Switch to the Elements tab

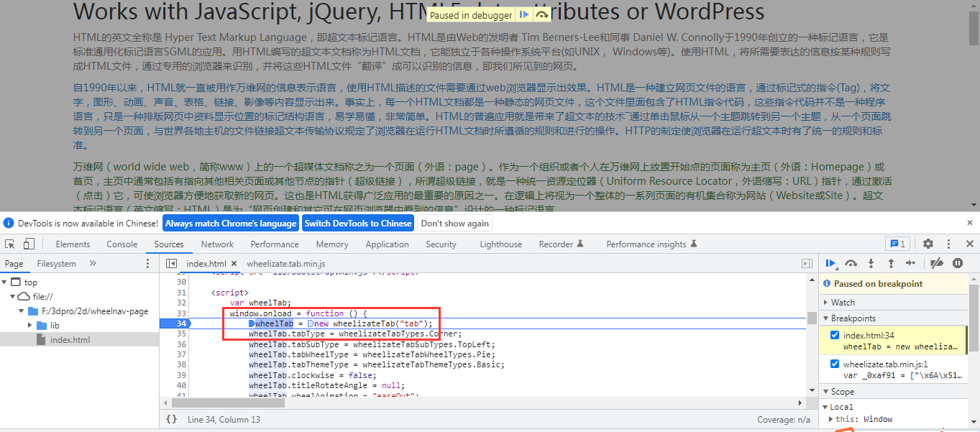pos(73,244)
